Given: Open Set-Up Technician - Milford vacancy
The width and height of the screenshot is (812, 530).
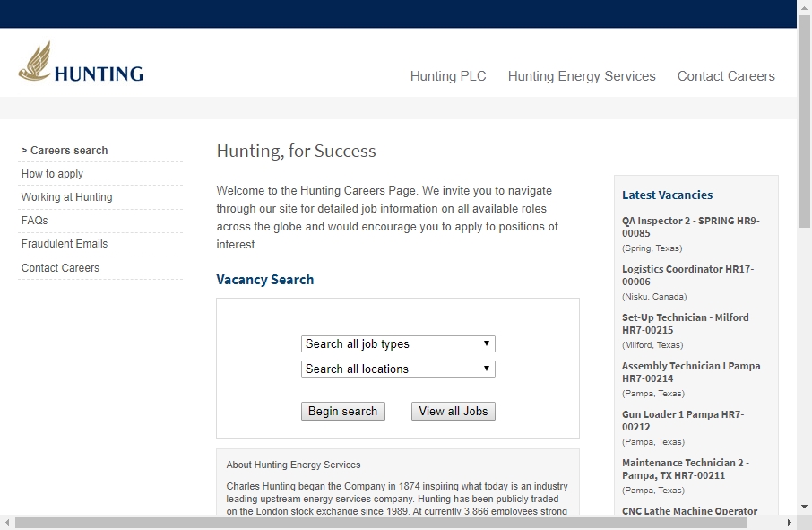Looking at the screenshot, I should click(x=685, y=324).
